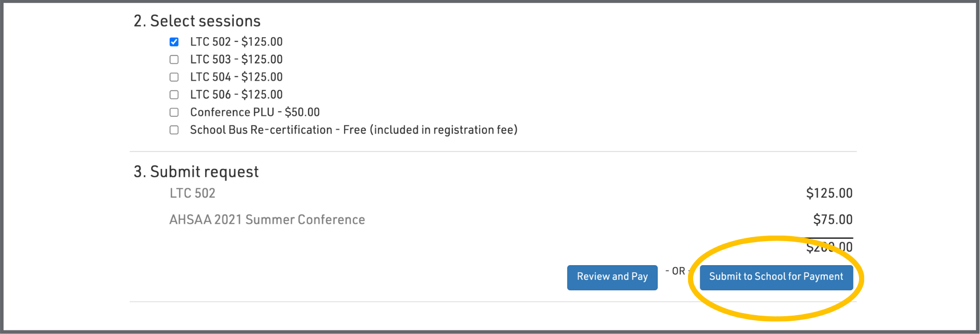Click the School Bus Re-certification Free label
The image size is (980, 334).
point(353,130)
